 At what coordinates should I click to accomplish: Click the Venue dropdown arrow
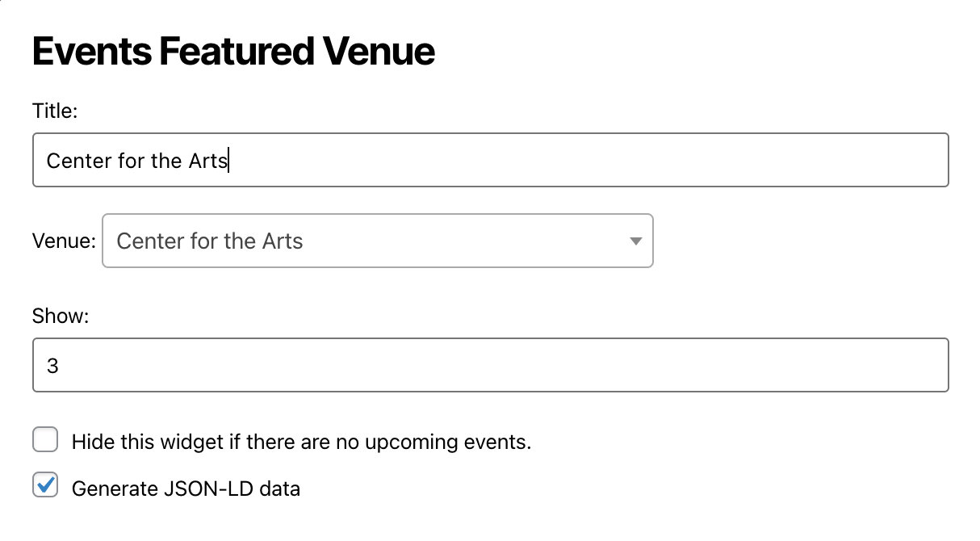(635, 241)
